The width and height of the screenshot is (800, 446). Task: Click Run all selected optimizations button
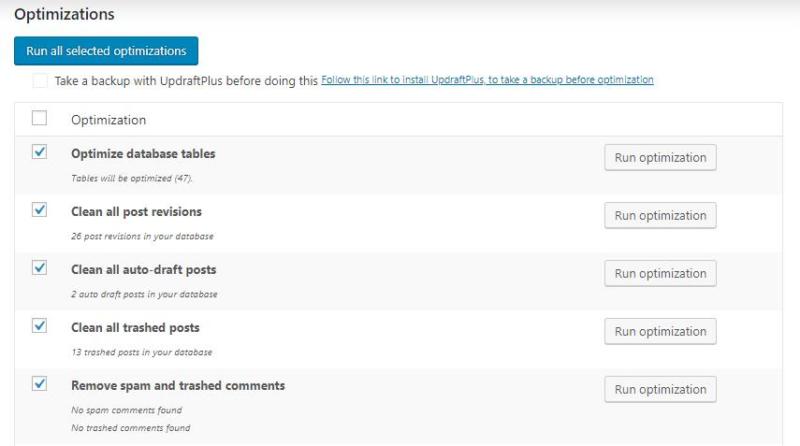(x=106, y=51)
